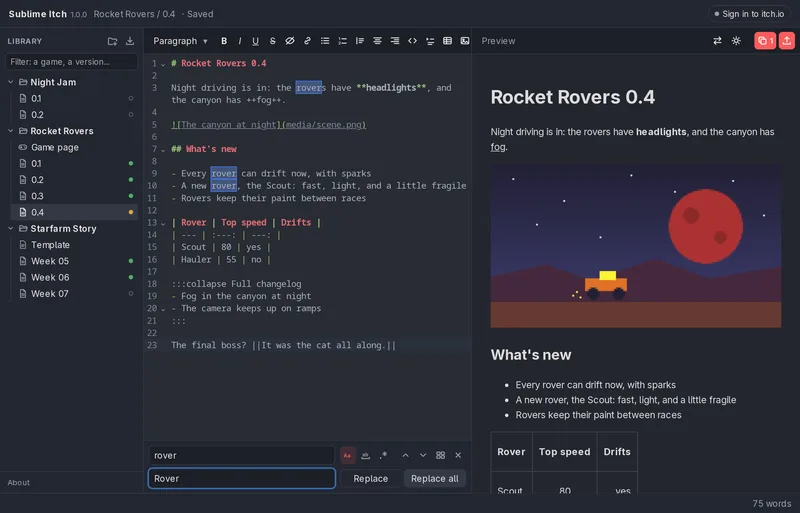Collapse the Starfarm Story folder
This screenshot has height=513, width=800.
pyautogui.click(x=11, y=229)
